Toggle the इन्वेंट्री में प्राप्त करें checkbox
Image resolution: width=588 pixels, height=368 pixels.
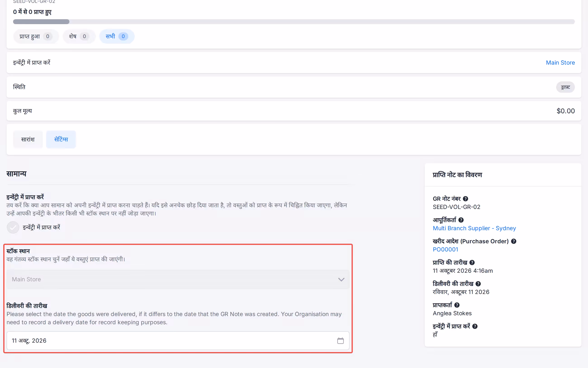(13, 227)
